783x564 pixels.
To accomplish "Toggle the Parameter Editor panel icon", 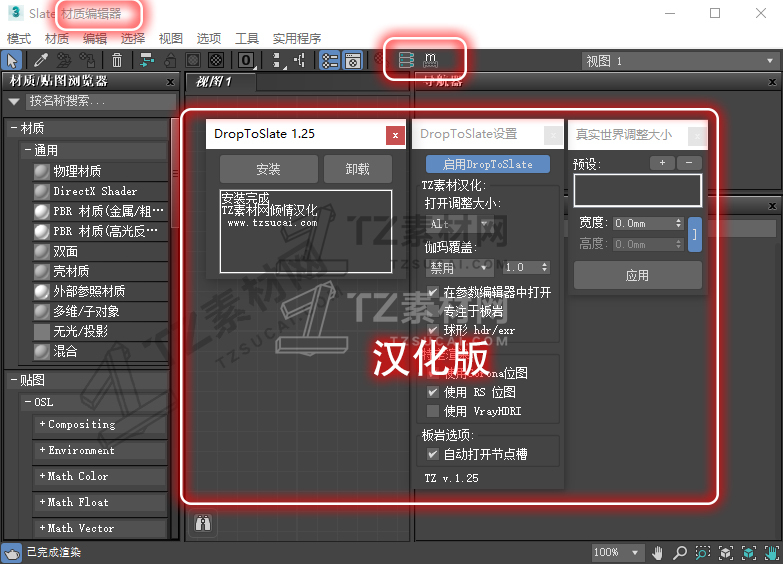I will [x=353, y=60].
